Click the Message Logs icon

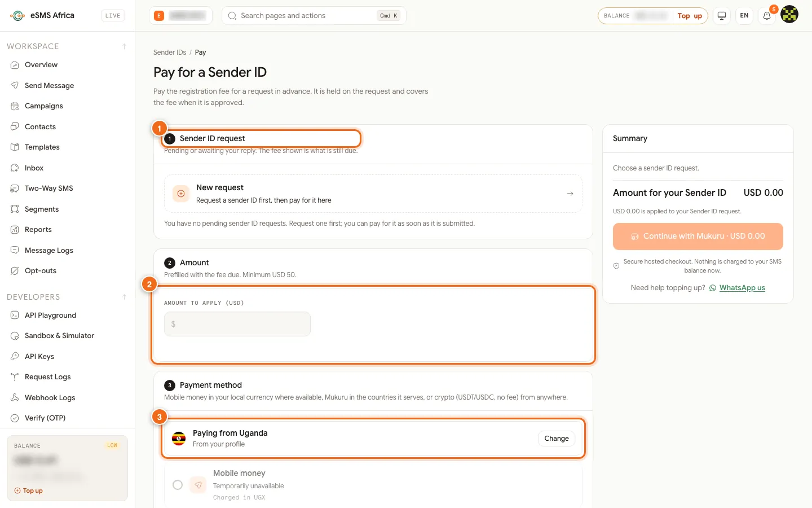(15, 250)
